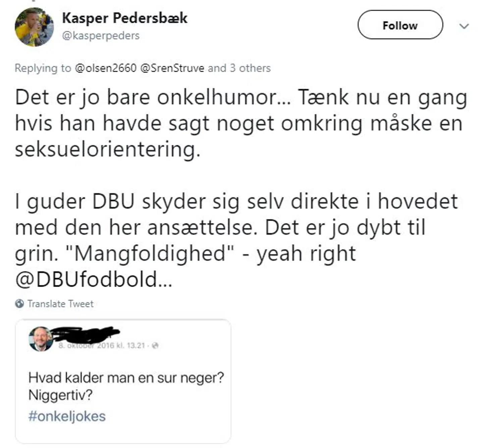Image resolution: width=483 pixels, height=448 pixels.
Task: Visit the @olsen2660 mention
Action: tap(105, 68)
